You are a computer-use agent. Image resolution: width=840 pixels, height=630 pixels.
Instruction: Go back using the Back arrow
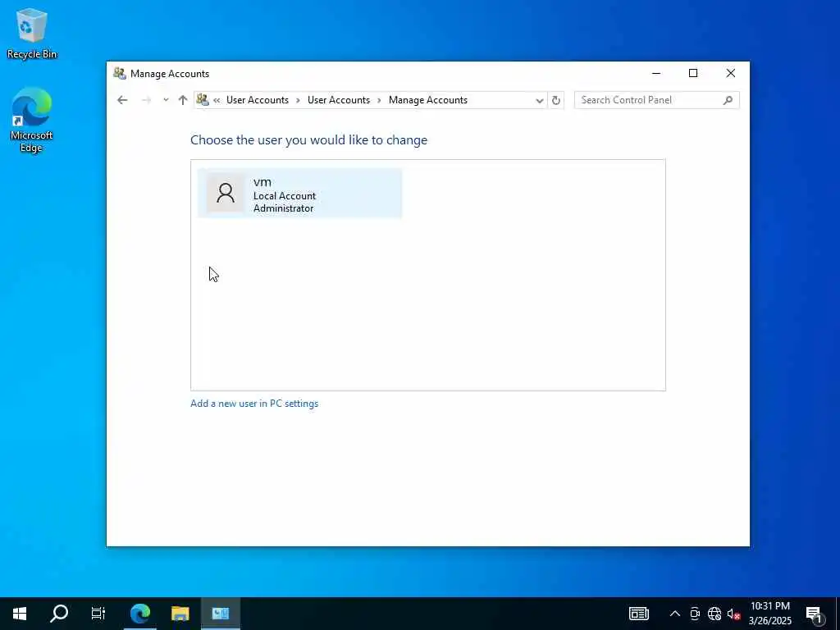coord(122,100)
